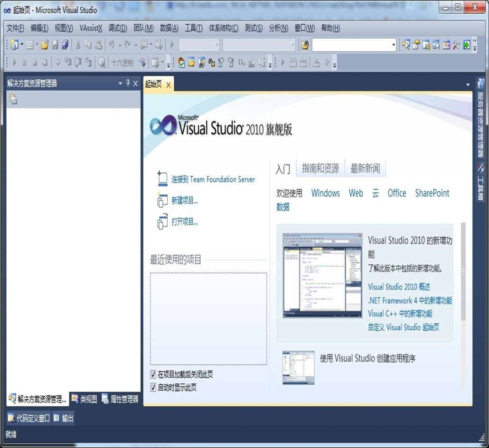Click the SharePoint category link

tap(432, 193)
